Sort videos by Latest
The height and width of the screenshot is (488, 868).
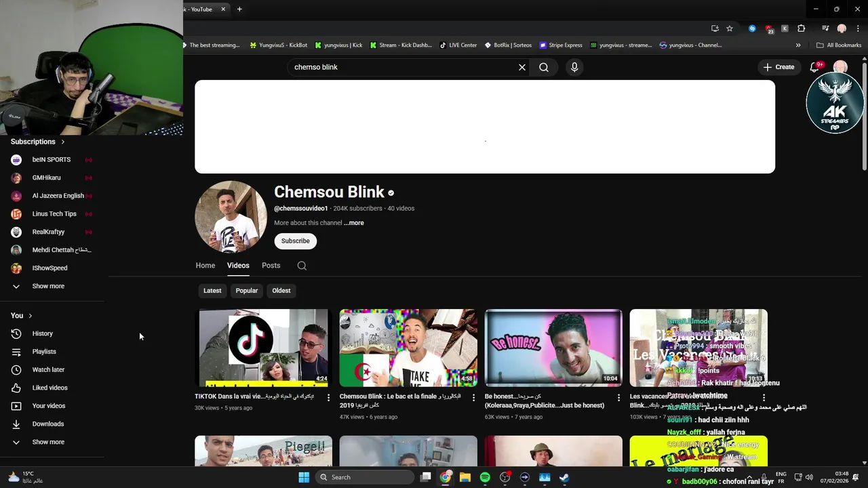[212, 291]
